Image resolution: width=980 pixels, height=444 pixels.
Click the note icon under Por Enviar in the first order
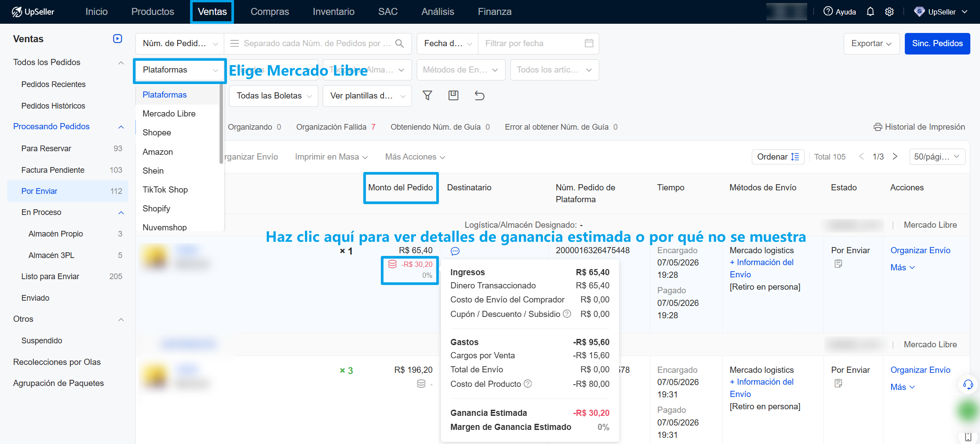pyautogui.click(x=838, y=264)
